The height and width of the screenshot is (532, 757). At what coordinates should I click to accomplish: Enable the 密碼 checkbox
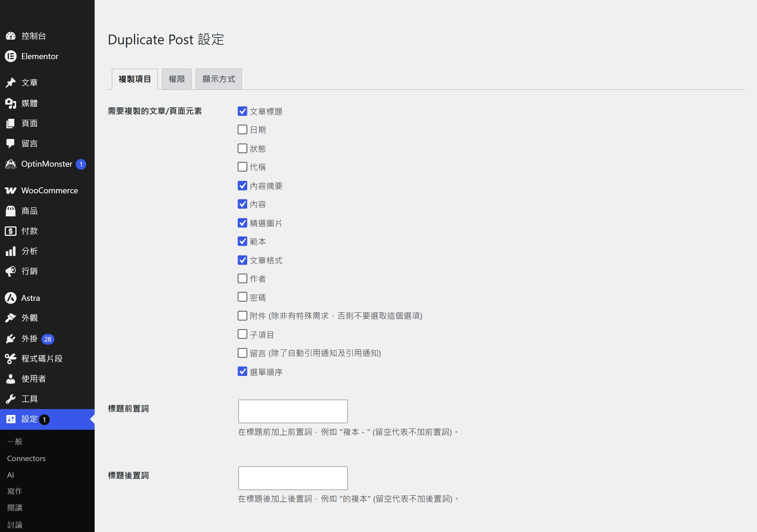(242, 297)
